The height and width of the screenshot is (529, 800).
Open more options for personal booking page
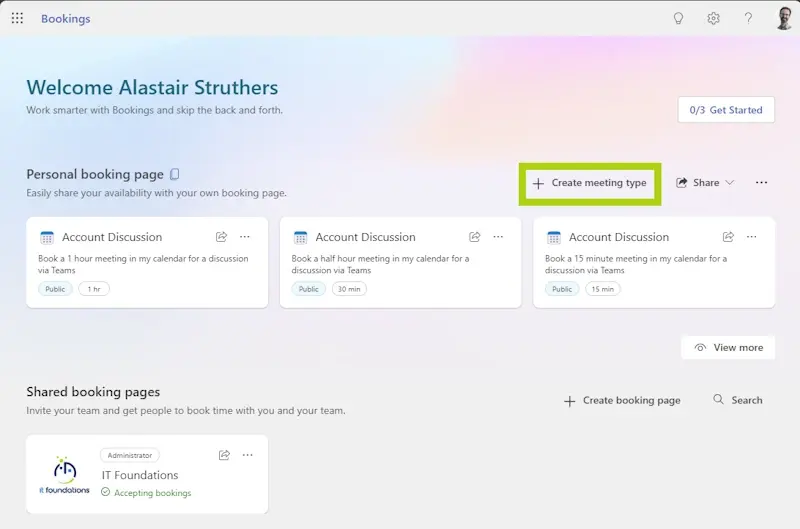(x=761, y=183)
